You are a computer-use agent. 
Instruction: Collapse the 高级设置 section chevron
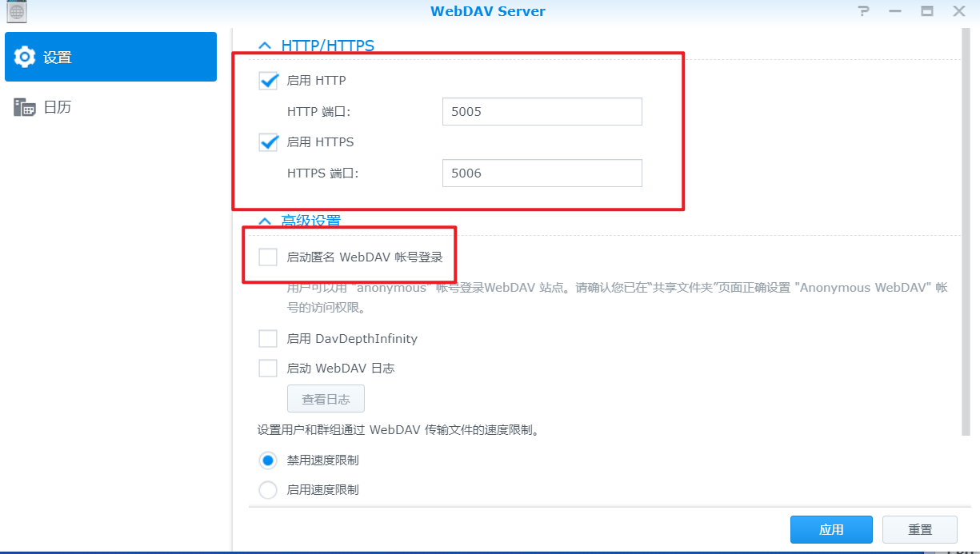[x=265, y=221]
